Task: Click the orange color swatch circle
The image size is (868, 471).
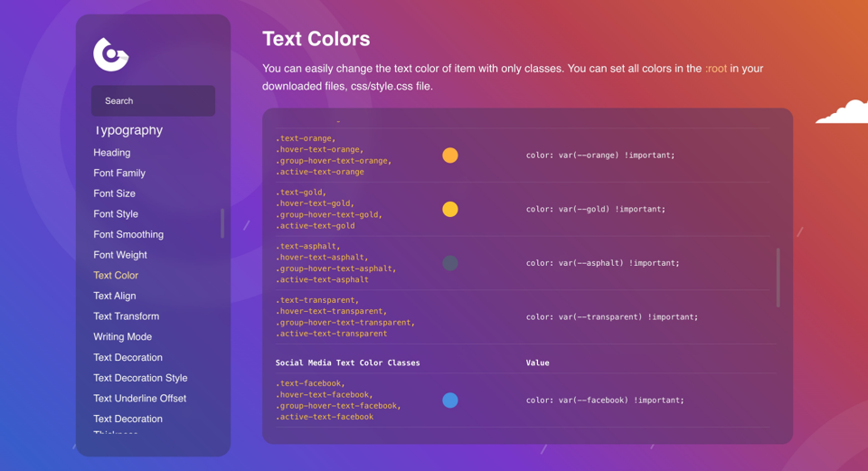Action: pyautogui.click(x=450, y=155)
